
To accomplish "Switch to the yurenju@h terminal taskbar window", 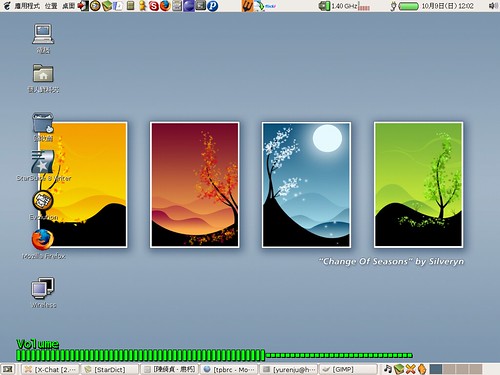I will coord(288,369).
